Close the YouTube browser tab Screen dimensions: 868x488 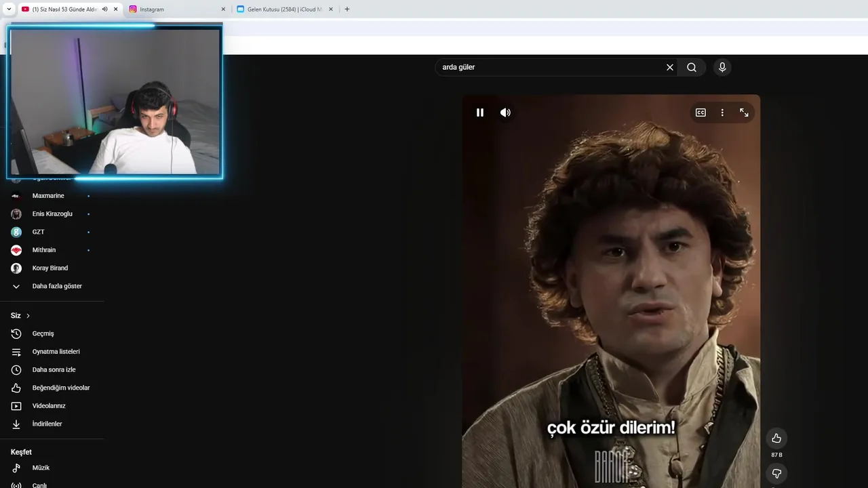(x=115, y=9)
